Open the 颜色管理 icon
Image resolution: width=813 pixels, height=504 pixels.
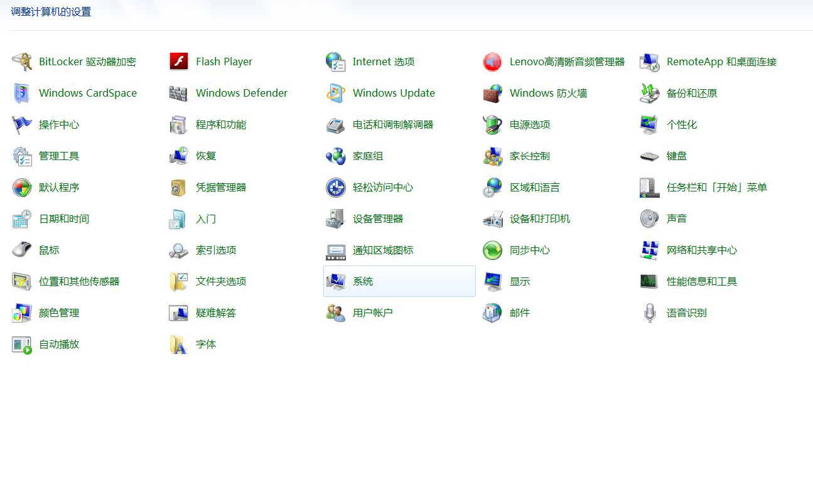tap(22, 313)
